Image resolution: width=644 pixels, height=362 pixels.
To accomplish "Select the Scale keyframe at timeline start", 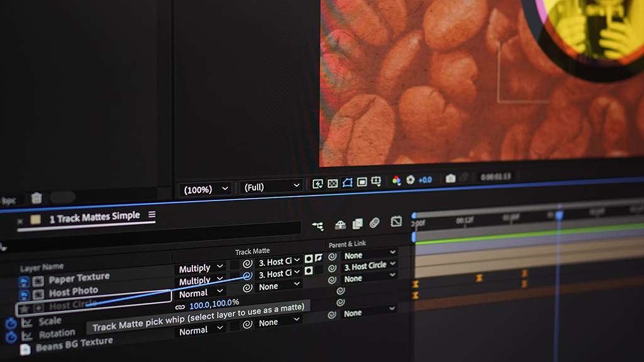I will coord(415,285).
